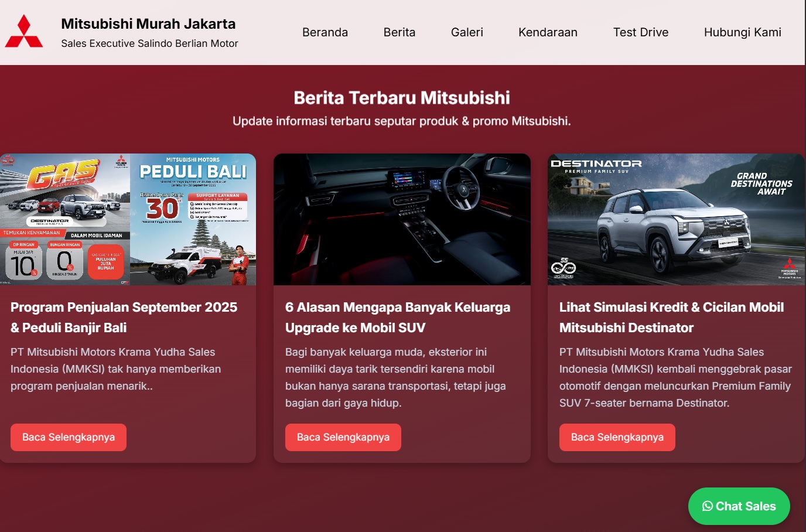Open Baca Selengkapnya for Destinator credit simulation
Screen dimensions: 806x532
click(x=617, y=437)
